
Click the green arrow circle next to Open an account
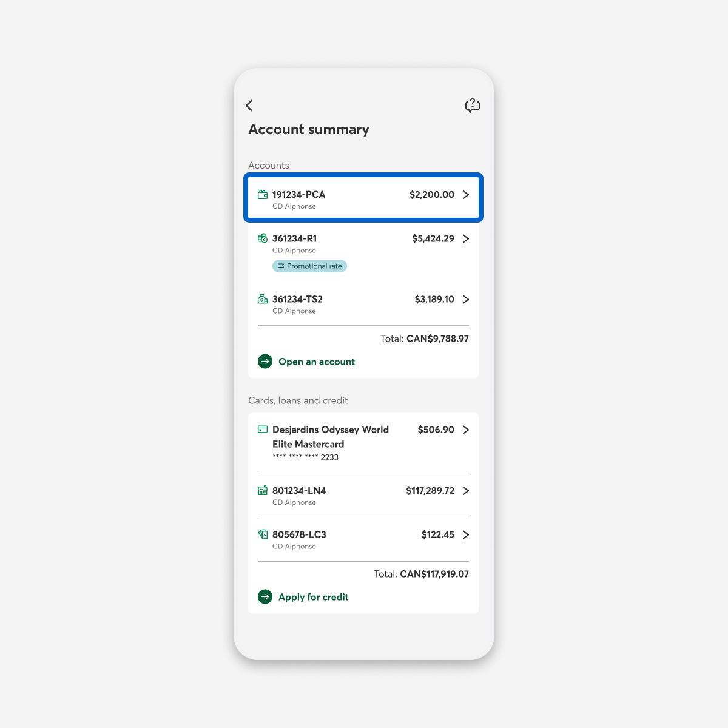pos(265,362)
